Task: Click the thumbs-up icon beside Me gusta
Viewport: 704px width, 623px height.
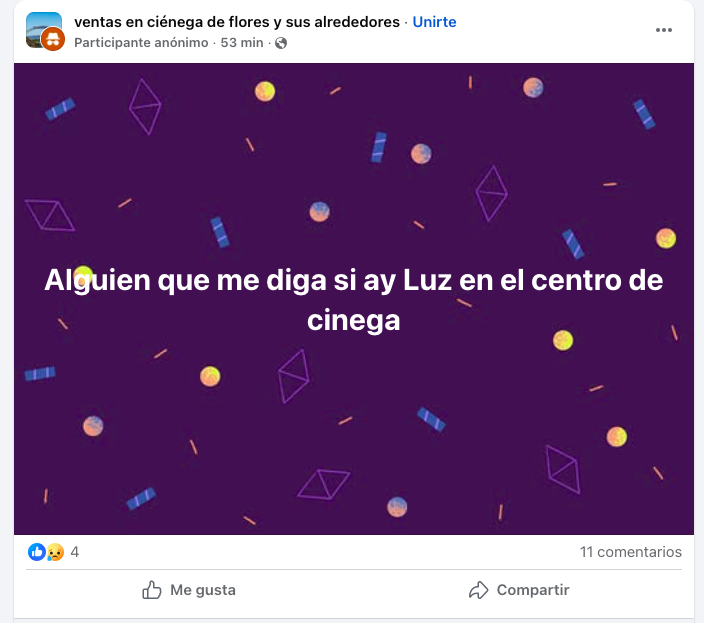Action: coord(152,590)
